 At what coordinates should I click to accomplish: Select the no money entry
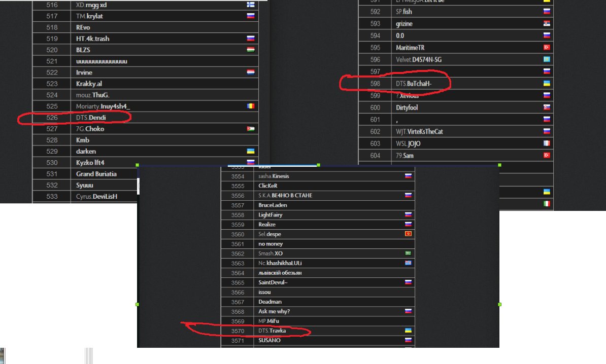271,243
